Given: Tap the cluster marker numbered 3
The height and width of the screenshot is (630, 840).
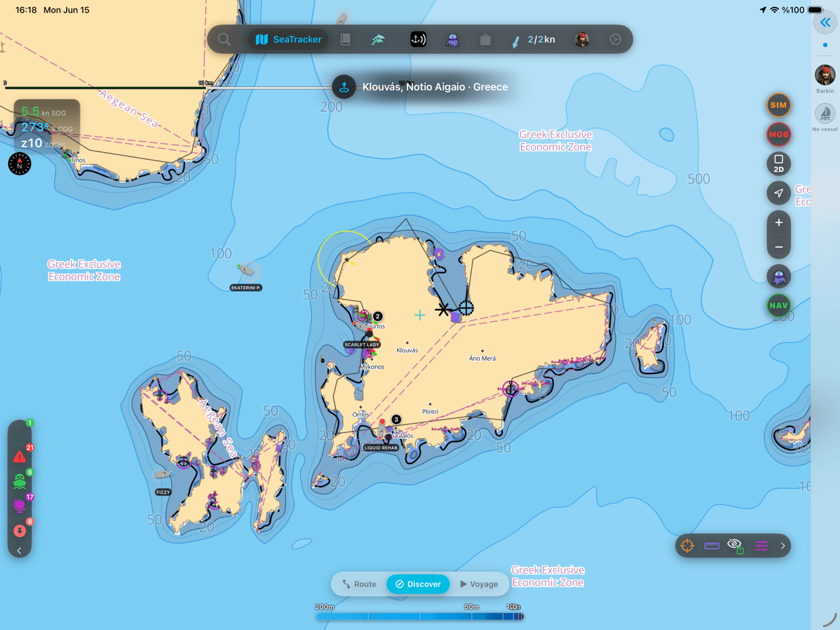Looking at the screenshot, I should tap(396, 419).
